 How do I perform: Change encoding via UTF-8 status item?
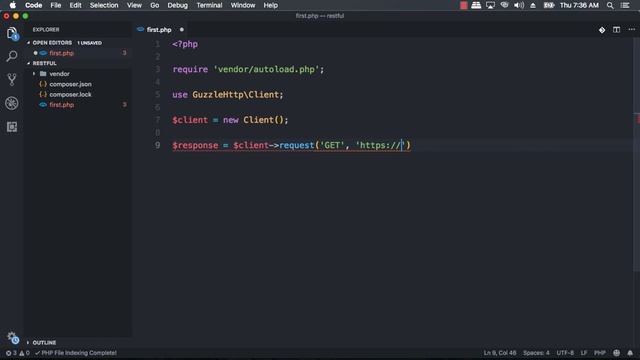point(565,353)
